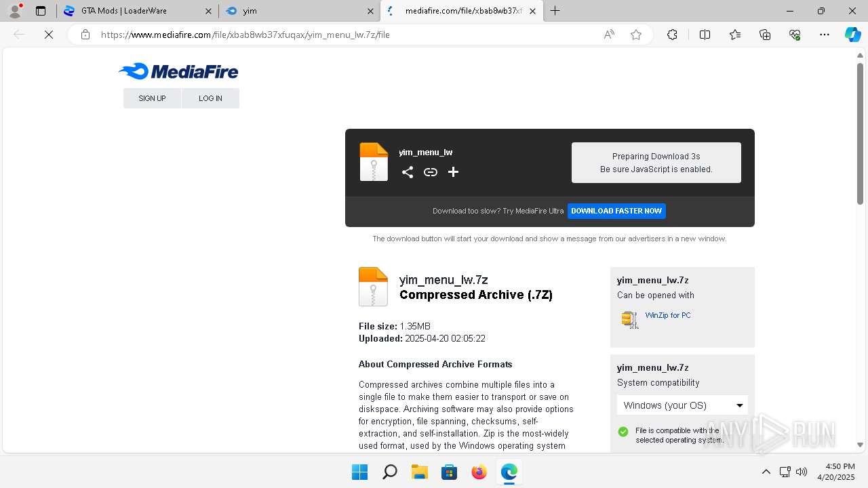The image size is (868, 488).
Task: Click the share icon under yim_menu_lw
Action: [407, 172]
